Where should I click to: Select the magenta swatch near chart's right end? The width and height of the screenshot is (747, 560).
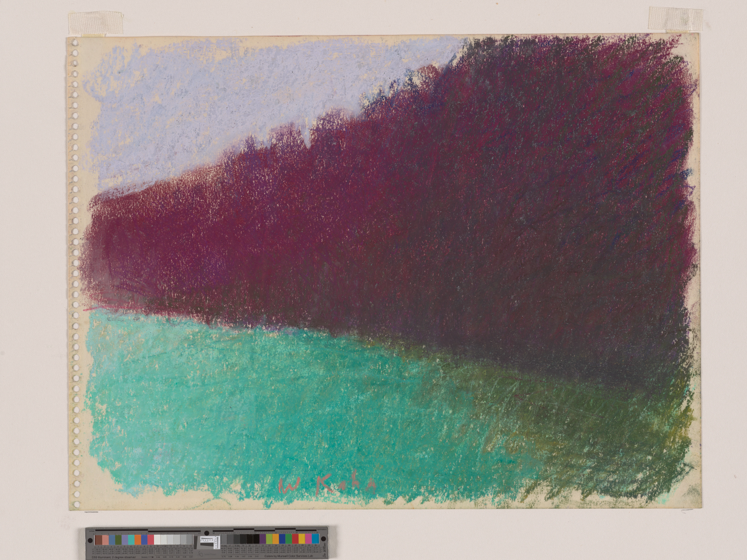pos(308,539)
